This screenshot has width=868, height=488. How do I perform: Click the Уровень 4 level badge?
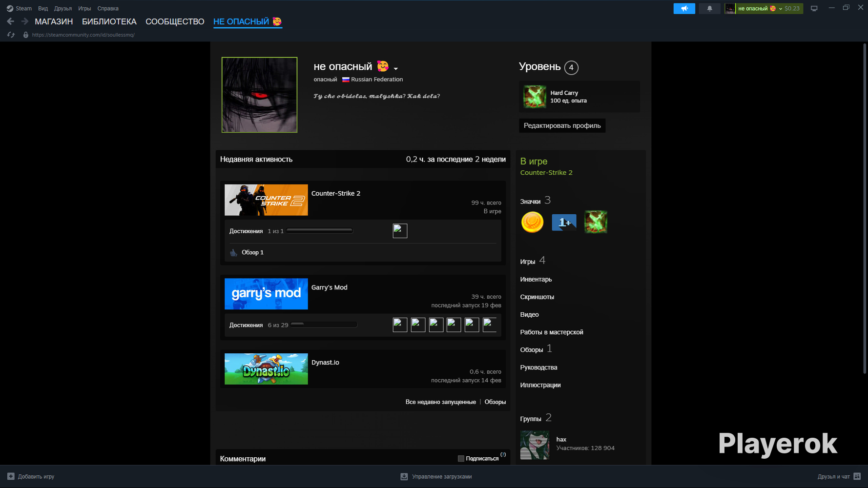[x=571, y=67]
